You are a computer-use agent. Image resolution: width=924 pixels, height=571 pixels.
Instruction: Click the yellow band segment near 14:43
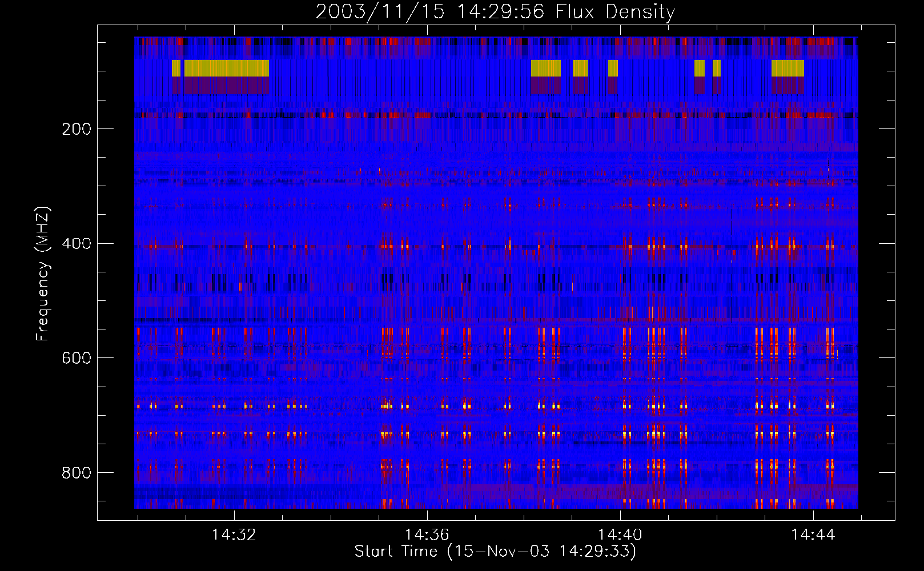(x=788, y=68)
